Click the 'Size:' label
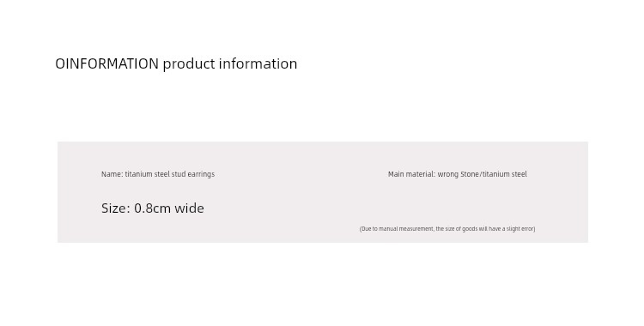 [116, 208]
